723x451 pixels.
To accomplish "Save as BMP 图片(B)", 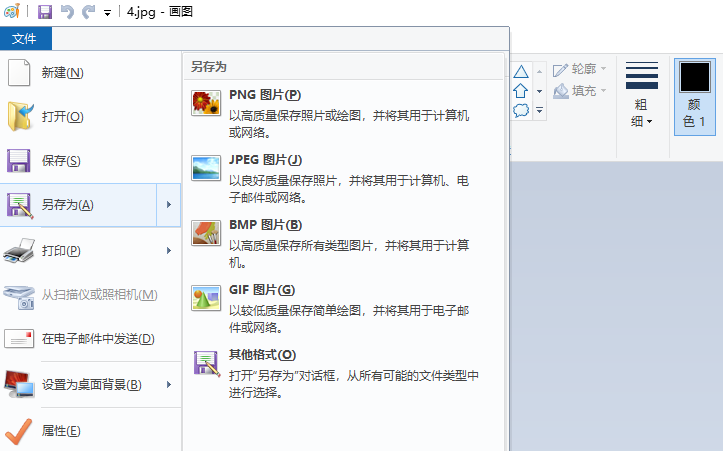I will [344, 243].
